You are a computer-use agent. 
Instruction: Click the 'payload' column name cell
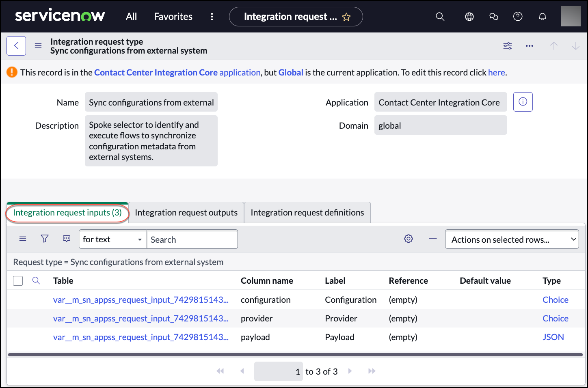tap(255, 337)
